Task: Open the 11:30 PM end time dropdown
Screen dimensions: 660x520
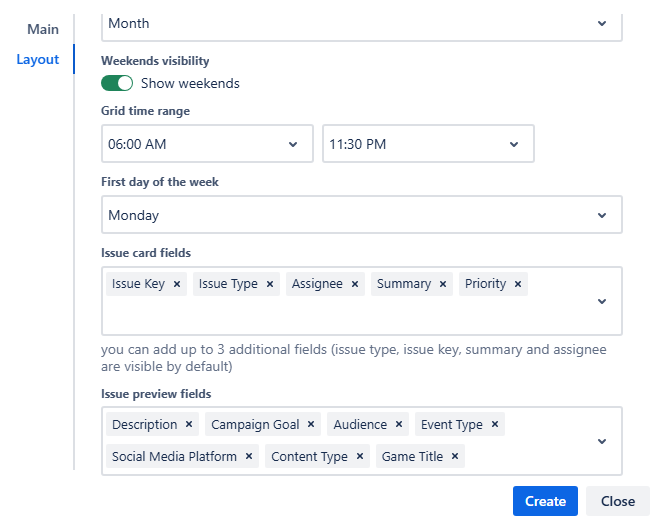Action: (x=427, y=144)
